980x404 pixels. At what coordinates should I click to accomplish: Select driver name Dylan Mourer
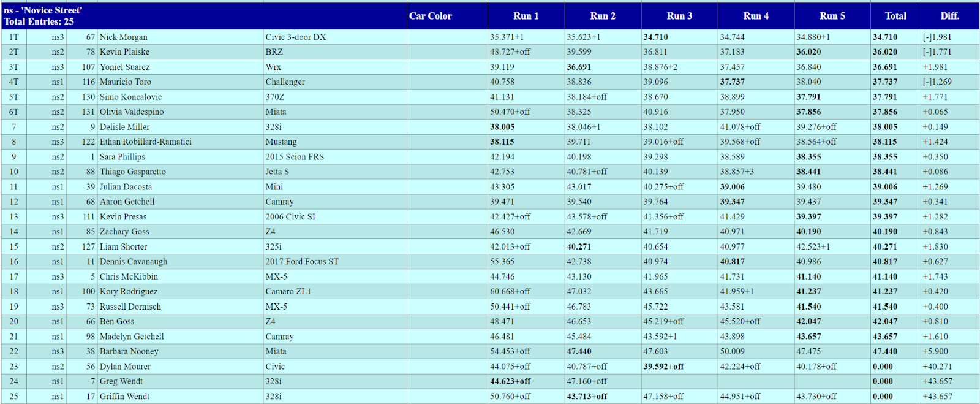coord(125,367)
